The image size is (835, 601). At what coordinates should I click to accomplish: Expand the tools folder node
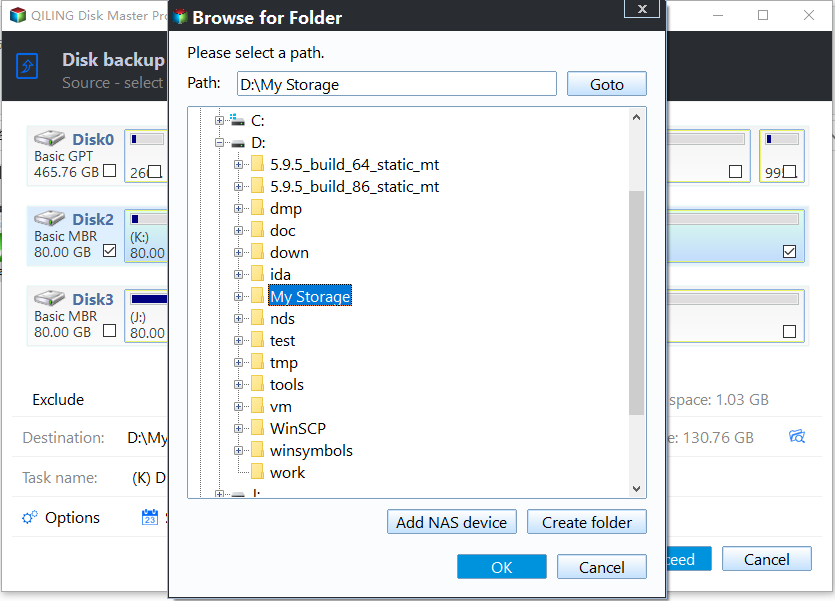(x=238, y=384)
